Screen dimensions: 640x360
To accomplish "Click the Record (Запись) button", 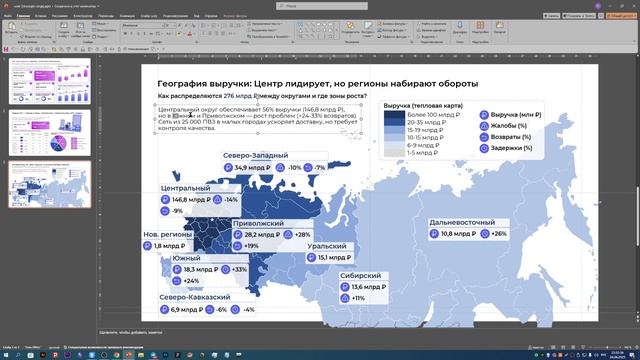I will coord(551,16).
